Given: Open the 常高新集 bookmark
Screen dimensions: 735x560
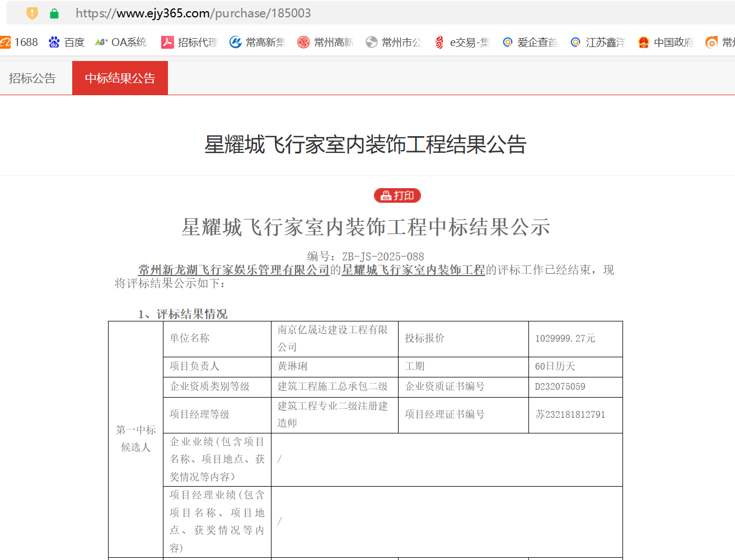Looking at the screenshot, I should coord(258,42).
